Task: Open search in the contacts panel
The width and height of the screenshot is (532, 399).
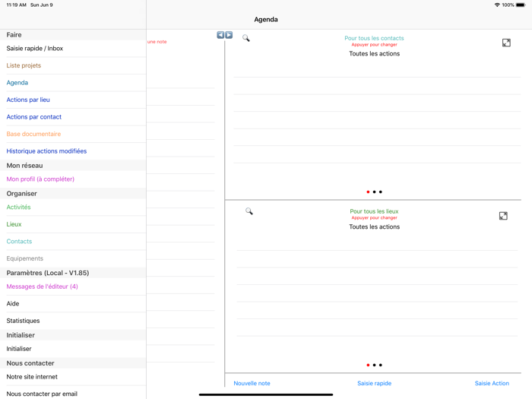Action: pyautogui.click(x=246, y=38)
